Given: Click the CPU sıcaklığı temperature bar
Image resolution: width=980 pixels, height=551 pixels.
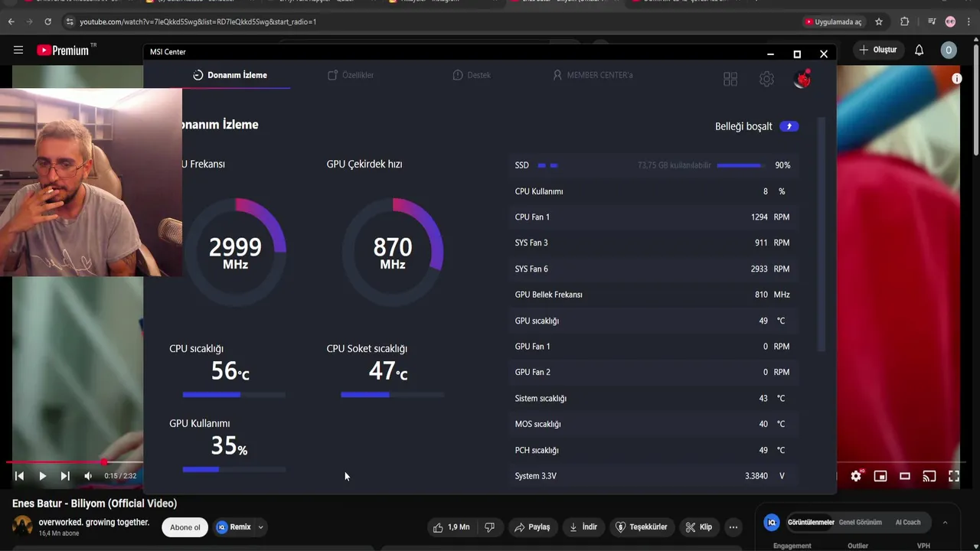Looking at the screenshot, I should pos(234,395).
